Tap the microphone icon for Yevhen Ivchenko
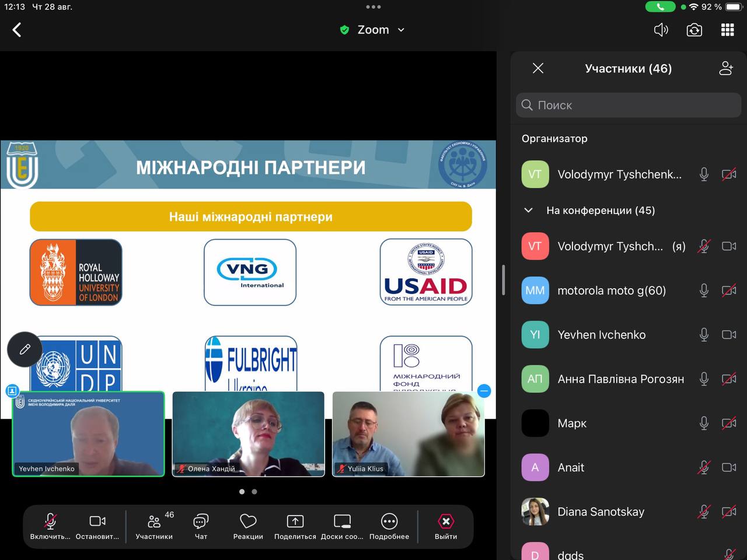 click(x=704, y=334)
